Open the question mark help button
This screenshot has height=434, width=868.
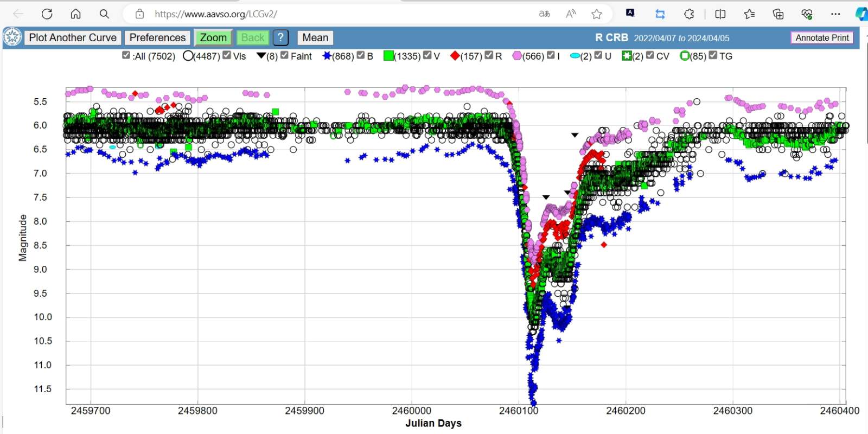click(280, 37)
